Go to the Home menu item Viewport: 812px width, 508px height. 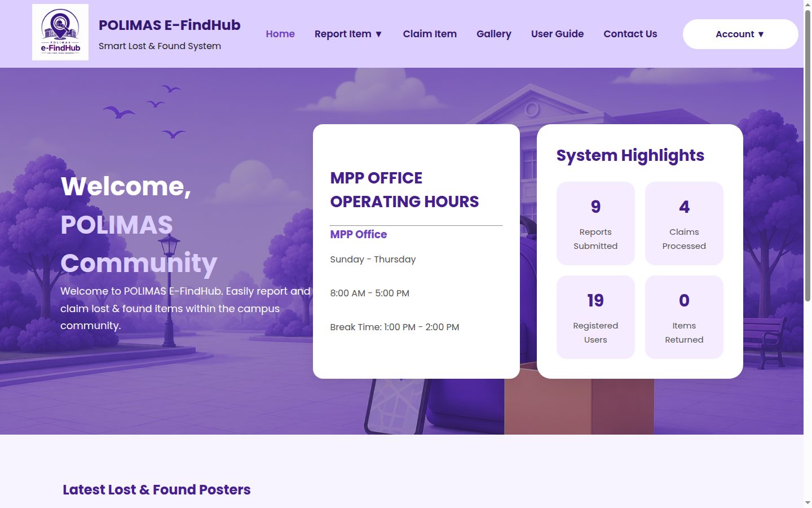coord(280,34)
